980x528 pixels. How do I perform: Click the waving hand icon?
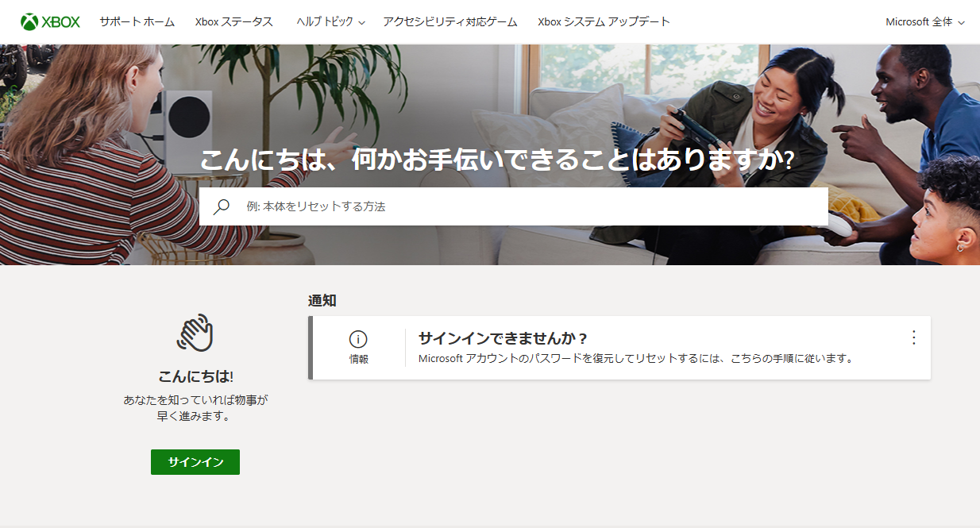click(x=195, y=333)
